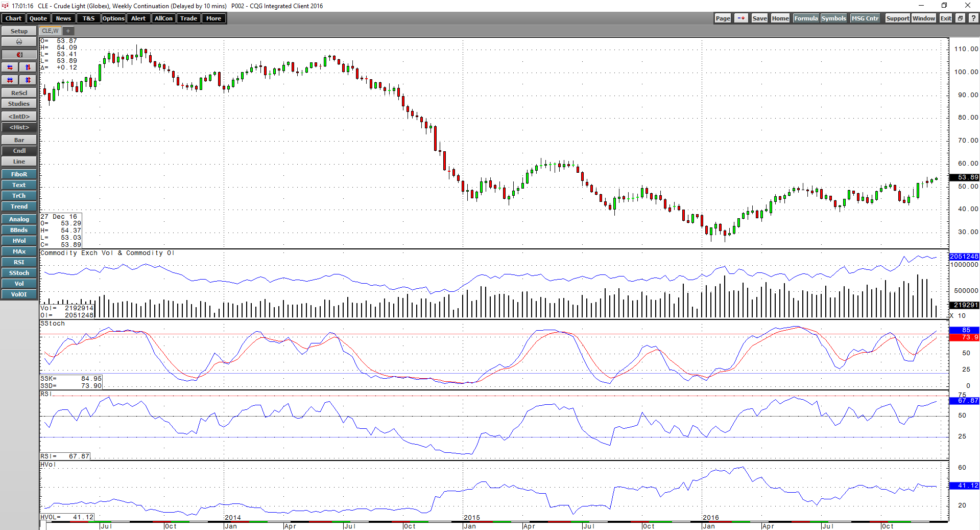Screen dimensions: 980x530
Task: Click the horizontal compress arrows icon
Action: click(x=10, y=80)
